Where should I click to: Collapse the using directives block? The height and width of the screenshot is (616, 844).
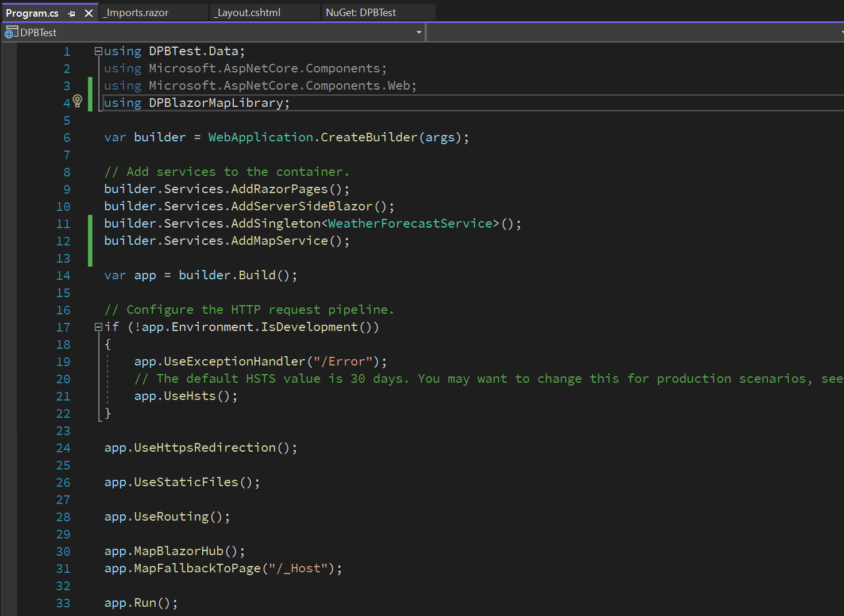point(98,51)
